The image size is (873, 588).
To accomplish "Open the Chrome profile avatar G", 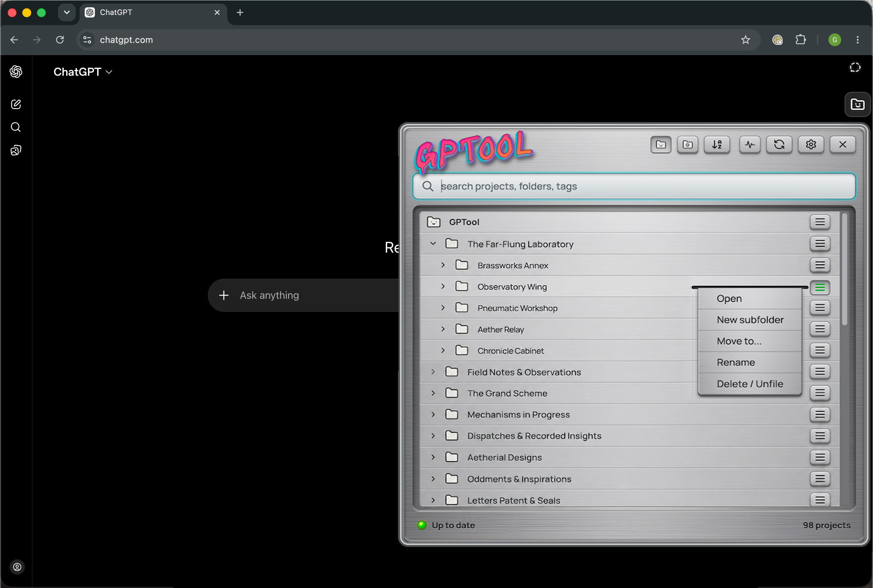I will point(834,40).
